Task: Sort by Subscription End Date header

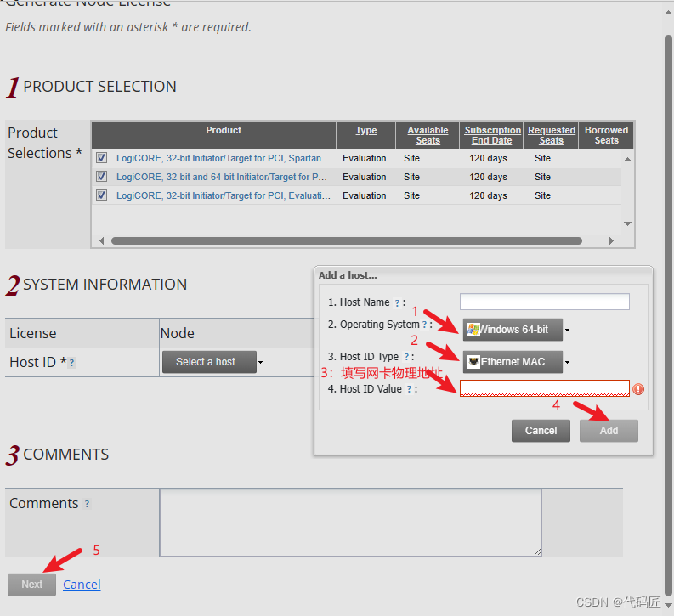Action: click(x=492, y=135)
